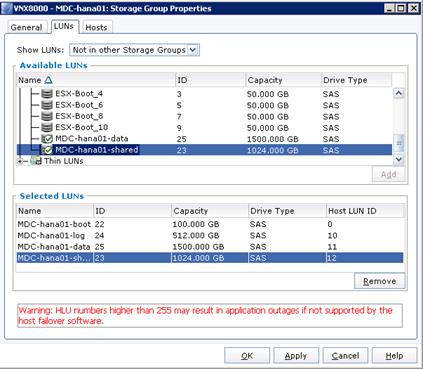Click the MDC-hana01-data checkmark icon

47,139
